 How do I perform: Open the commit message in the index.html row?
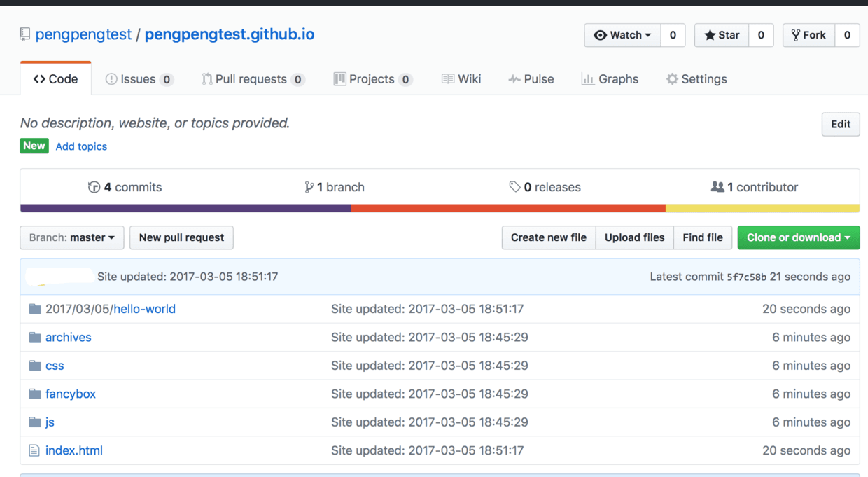tap(428, 450)
